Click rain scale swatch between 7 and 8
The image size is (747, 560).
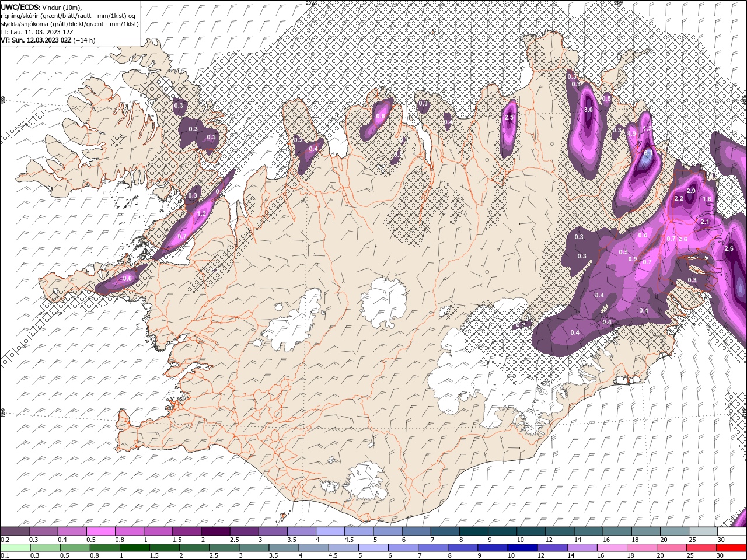[433, 548]
